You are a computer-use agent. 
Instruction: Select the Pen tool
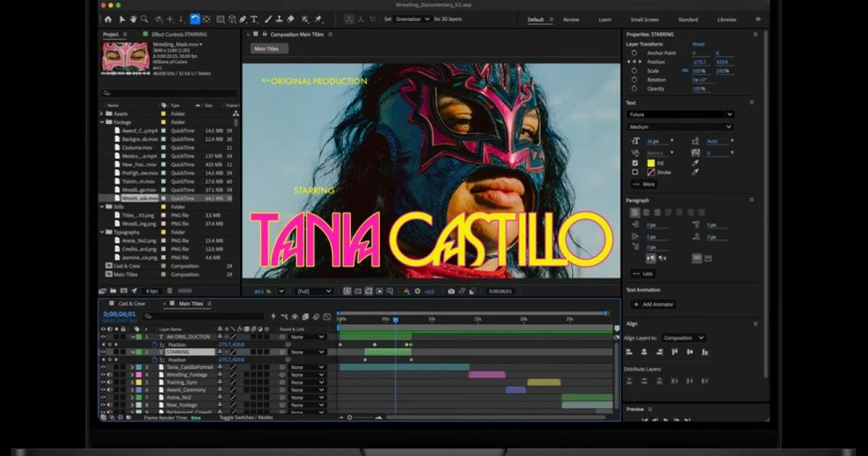coord(243,20)
